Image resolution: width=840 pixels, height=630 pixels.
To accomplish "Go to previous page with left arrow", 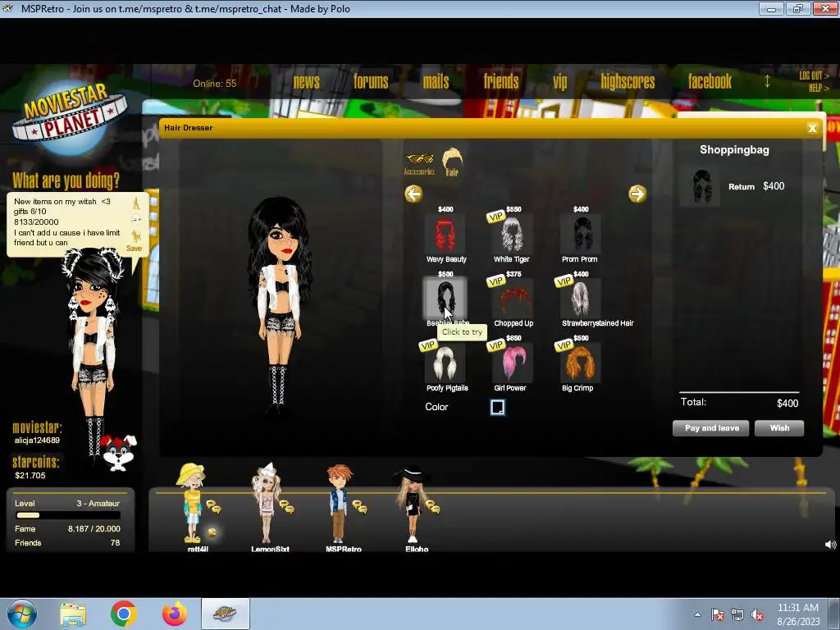I will (413, 194).
